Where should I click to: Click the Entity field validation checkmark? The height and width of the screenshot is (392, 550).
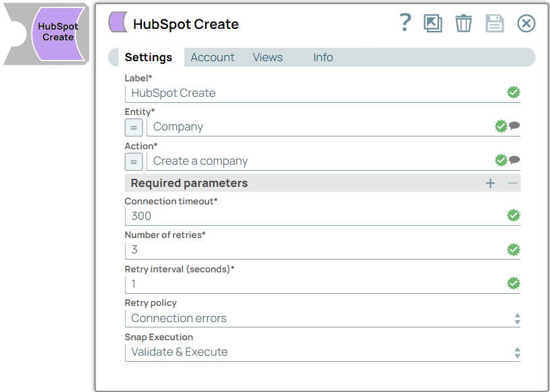pos(501,126)
